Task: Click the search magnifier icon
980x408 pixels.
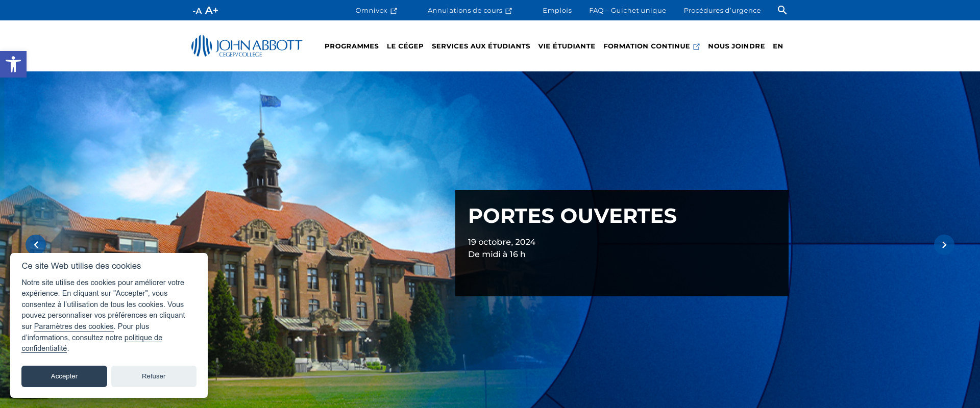Action: [x=782, y=10]
